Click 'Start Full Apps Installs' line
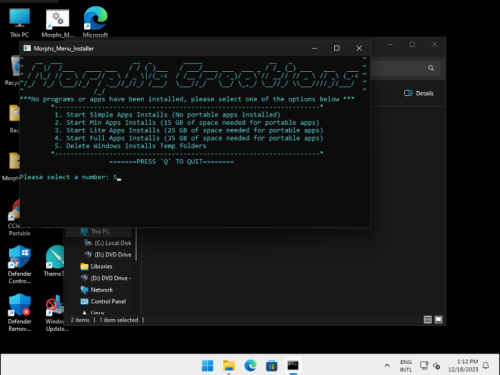500x375 pixels. (x=189, y=138)
